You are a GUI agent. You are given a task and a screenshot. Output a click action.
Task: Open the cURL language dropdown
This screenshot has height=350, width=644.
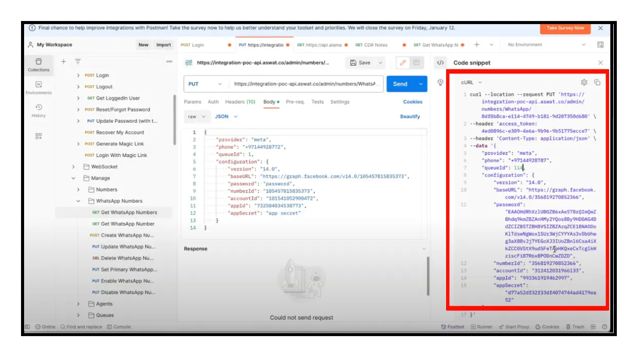pyautogui.click(x=471, y=82)
